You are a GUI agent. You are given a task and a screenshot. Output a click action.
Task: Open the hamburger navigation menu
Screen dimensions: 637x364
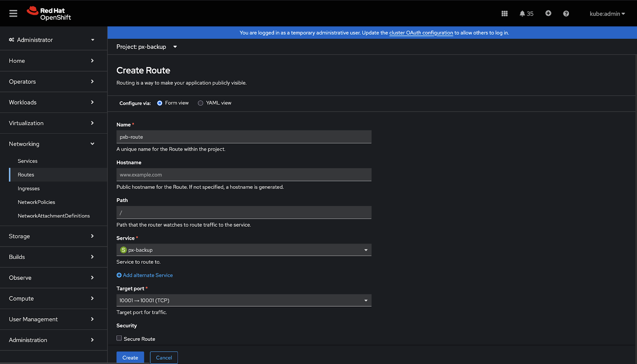[13, 14]
